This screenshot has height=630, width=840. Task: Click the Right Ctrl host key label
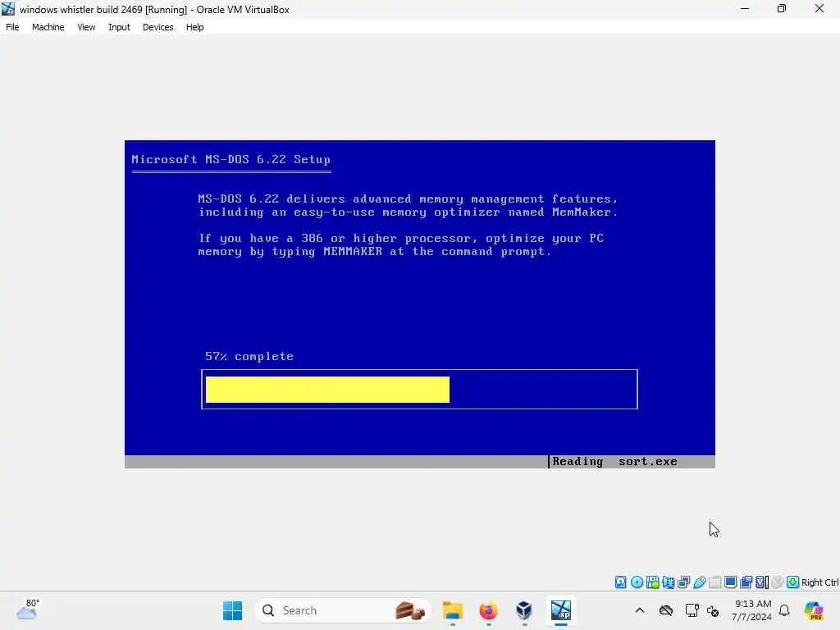pos(819,582)
